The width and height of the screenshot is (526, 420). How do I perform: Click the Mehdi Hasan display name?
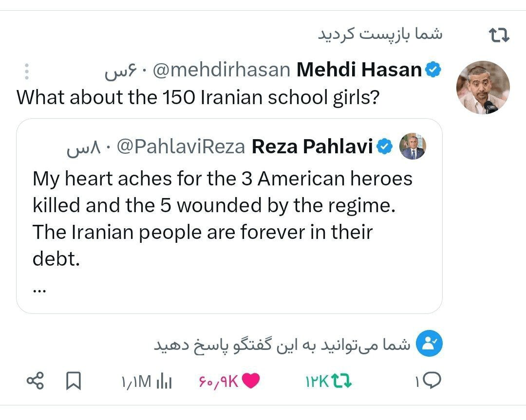click(x=359, y=70)
